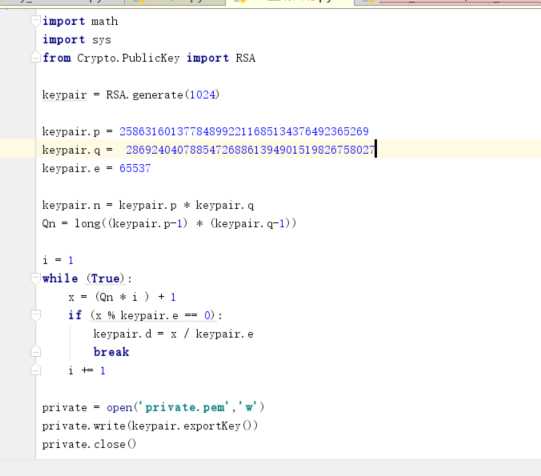Click the 'private.pem' string literal

[184, 407]
